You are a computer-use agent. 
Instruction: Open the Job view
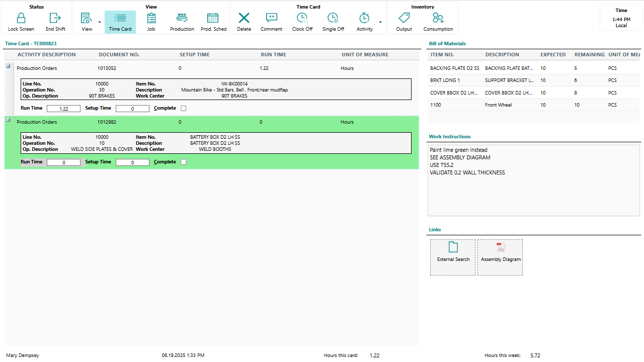(x=151, y=22)
